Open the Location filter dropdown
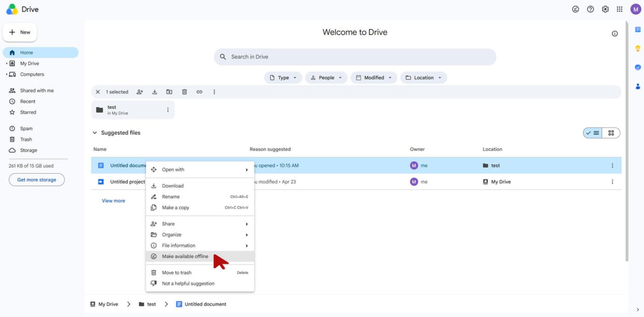The height and width of the screenshot is (317, 644). pyautogui.click(x=423, y=78)
